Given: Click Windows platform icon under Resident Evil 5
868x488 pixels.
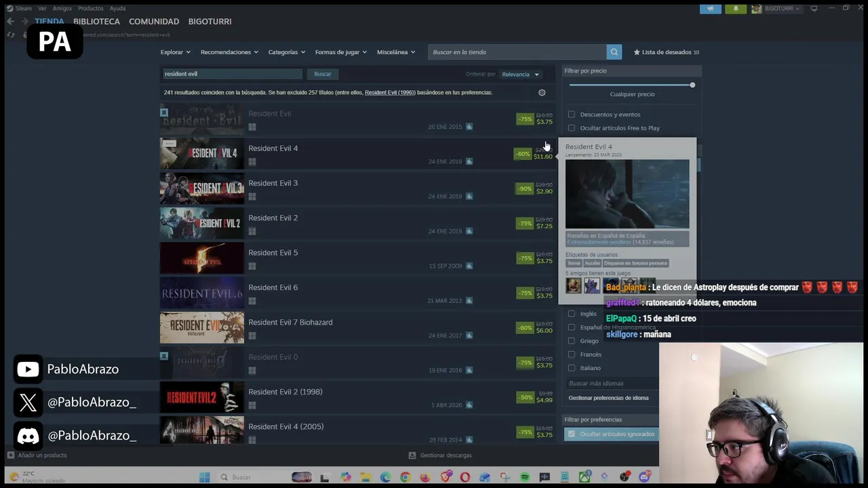Looking at the screenshot, I should pyautogui.click(x=252, y=266).
